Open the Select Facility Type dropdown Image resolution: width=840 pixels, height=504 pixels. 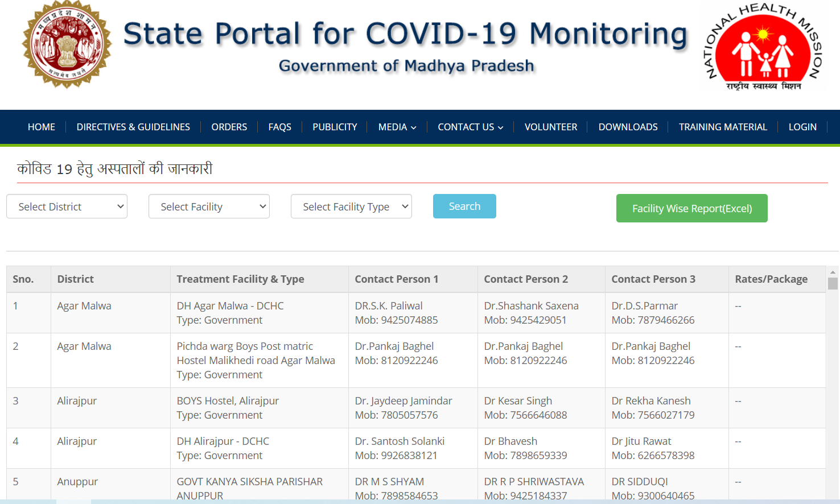[x=351, y=206]
